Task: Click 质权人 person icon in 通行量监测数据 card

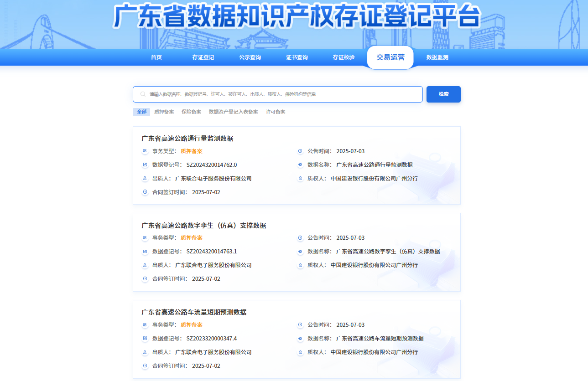Action: 300,178
